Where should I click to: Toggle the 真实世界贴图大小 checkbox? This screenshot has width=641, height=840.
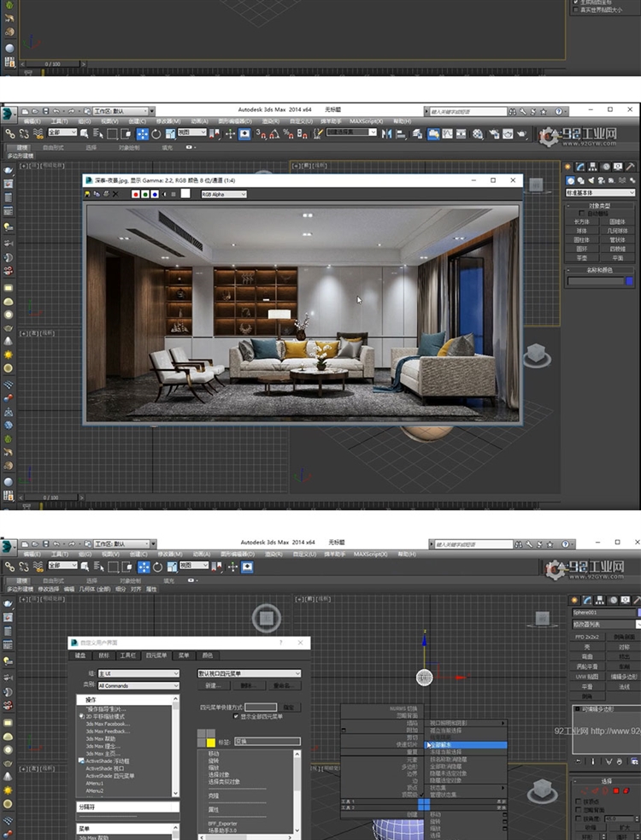(x=576, y=9)
